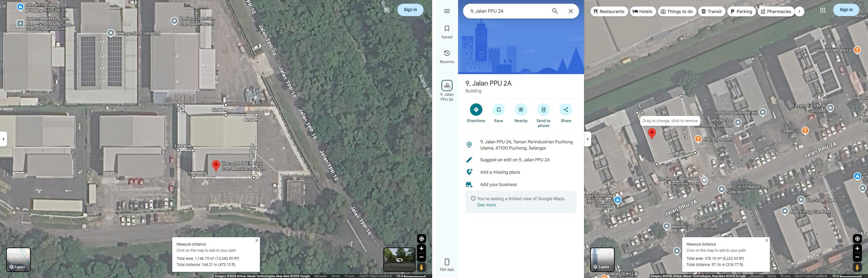Screen dimensions: 868x278
Task: Filter by Pharmacies
Action: [x=775, y=11]
